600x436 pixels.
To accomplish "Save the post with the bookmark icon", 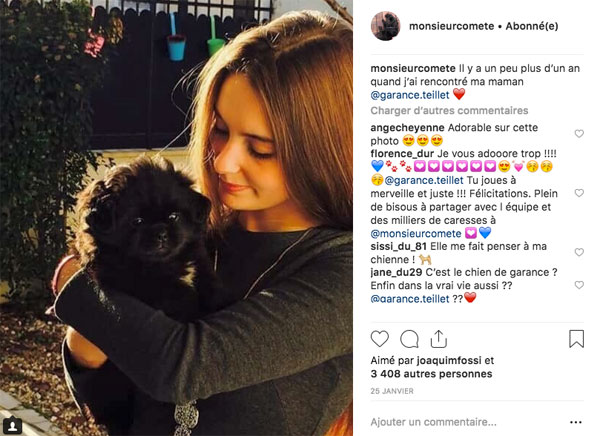I will pyautogui.click(x=576, y=339).
